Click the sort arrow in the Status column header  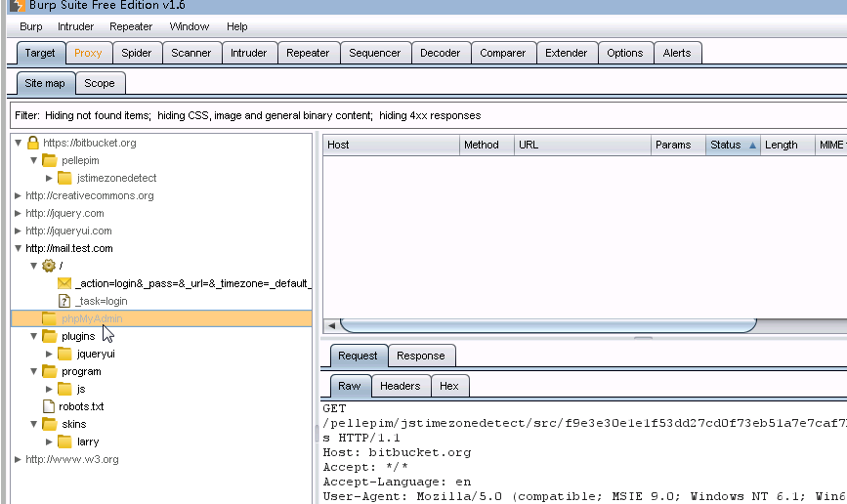tap(752, 145)
